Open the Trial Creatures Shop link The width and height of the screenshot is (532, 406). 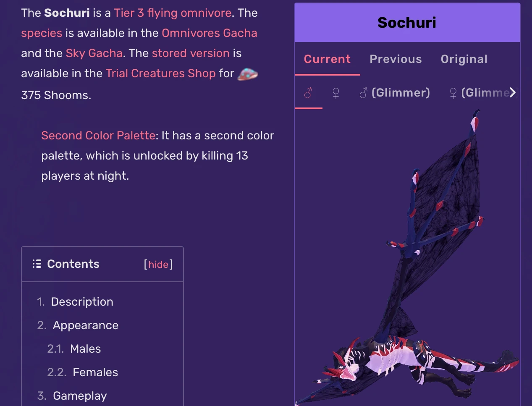click(x=160, y=73)
